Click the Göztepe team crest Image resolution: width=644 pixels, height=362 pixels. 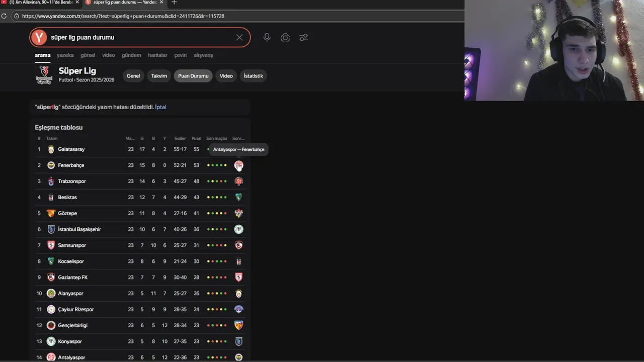coord(51,213)
